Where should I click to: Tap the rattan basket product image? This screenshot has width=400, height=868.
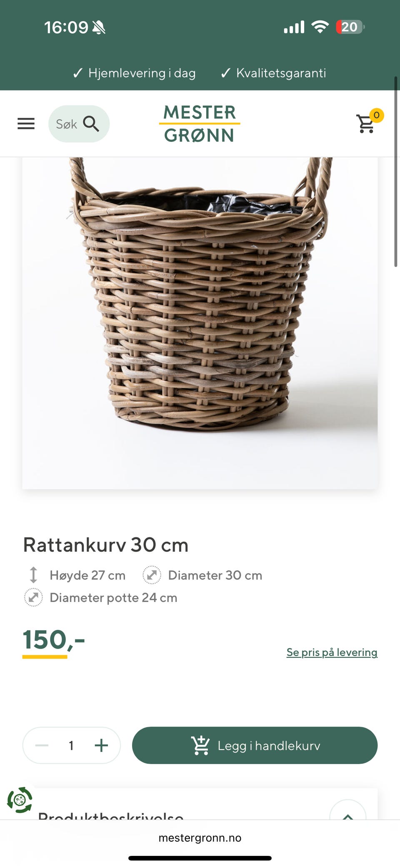tap(200, 323)
